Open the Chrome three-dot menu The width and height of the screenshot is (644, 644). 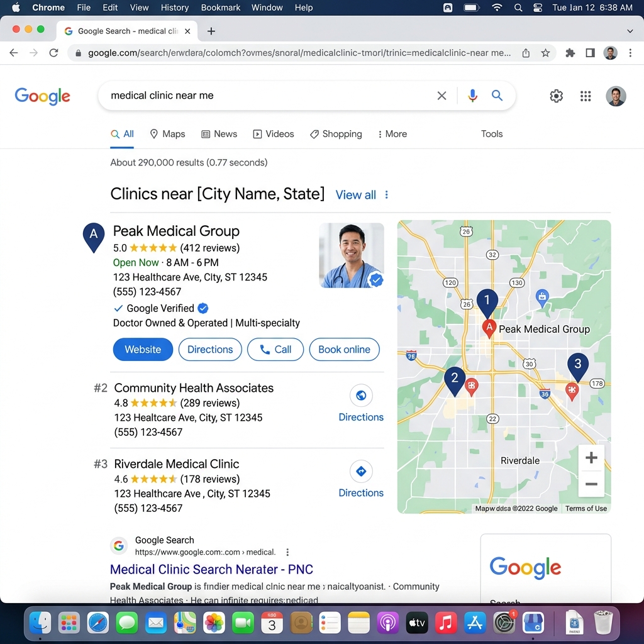tap(630, 53)
